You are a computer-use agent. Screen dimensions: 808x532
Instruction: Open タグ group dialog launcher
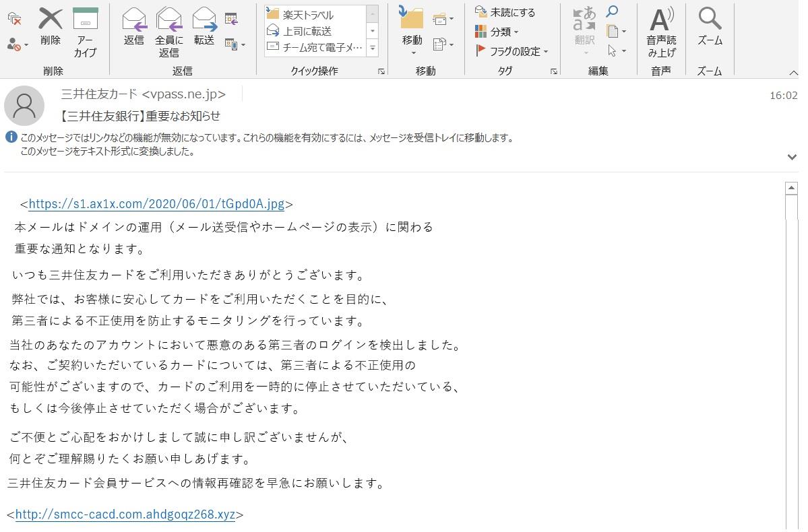[x=554, y=71]
